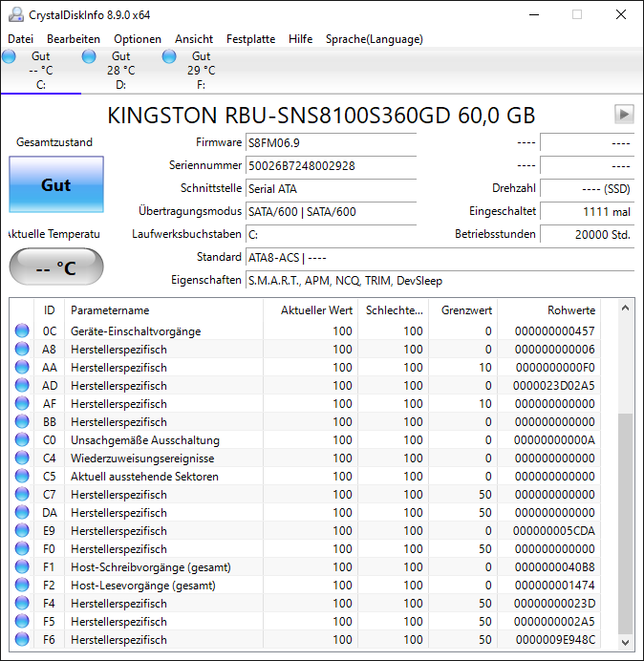Select the drive C: tab
The width and height of the screenshot is (644, 661).
pos(41,71)
